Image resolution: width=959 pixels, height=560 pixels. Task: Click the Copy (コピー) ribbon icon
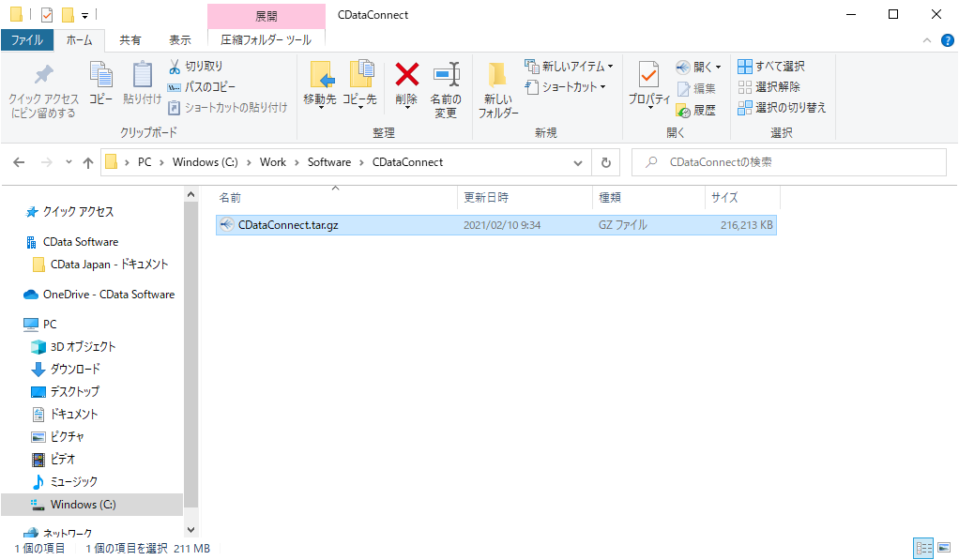click(101, 75)
